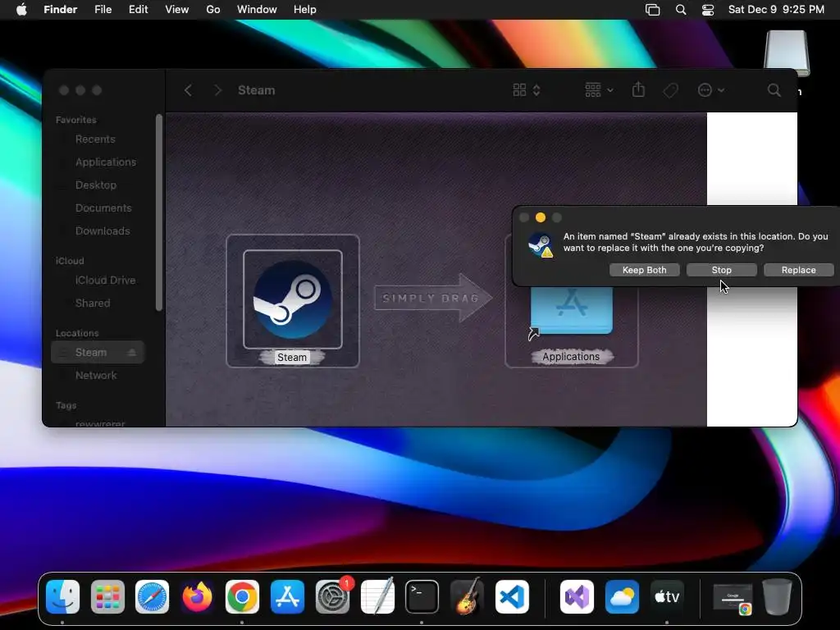The image size is (840, 630).
Task: Open the Finder menu
Action: point(61,10)
